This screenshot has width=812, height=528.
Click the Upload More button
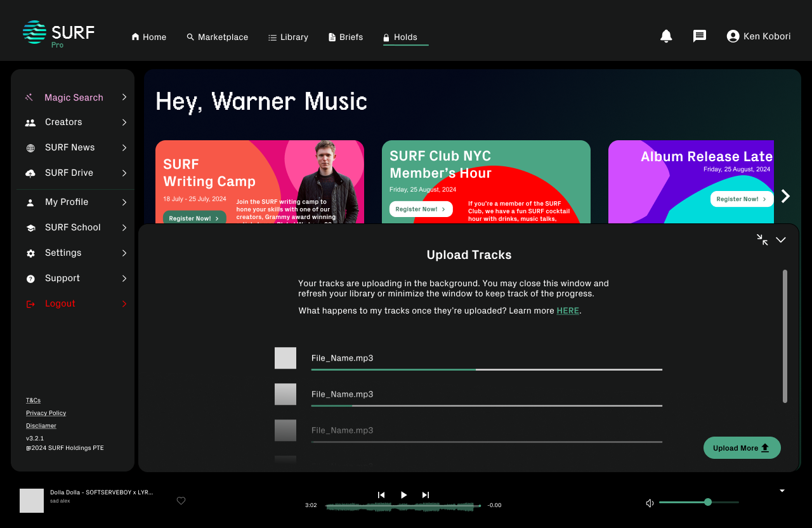click(742, 447)
